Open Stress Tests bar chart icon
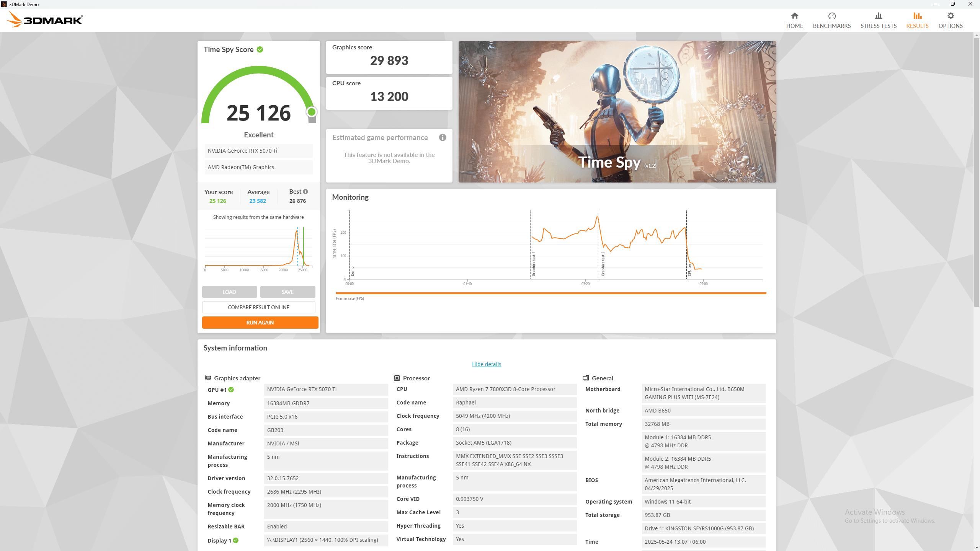Image resolution: width=980 pixels, height=551 pixels. [x=878, y=16]
